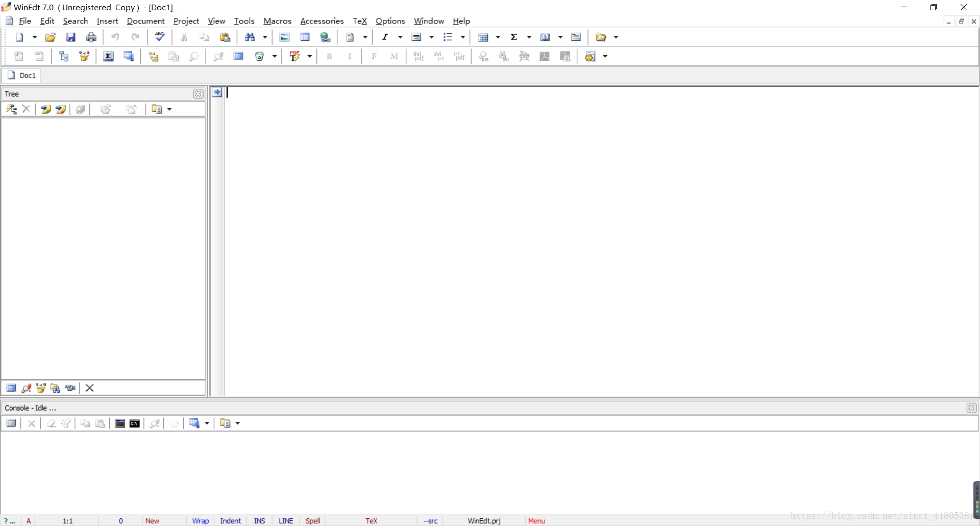Image resolution: width=980 pixels, height=526 pixels.
Task: Select the Doc1 document tab
Action: 21,76
